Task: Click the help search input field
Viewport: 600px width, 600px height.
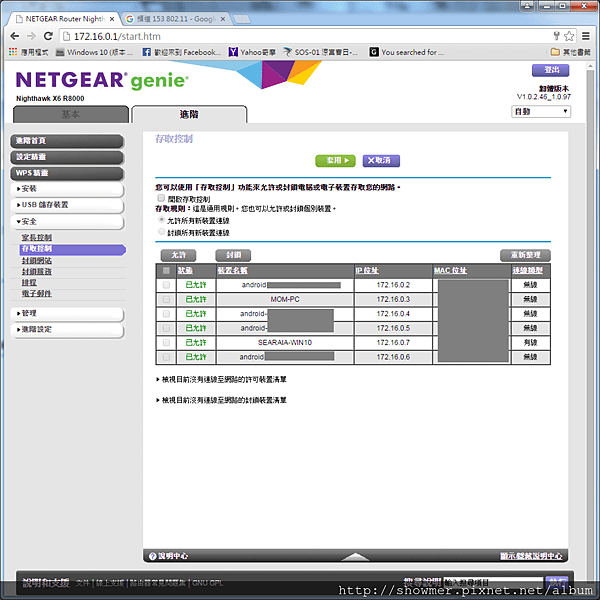Action: pyautogui.click(x=494, y=582)
